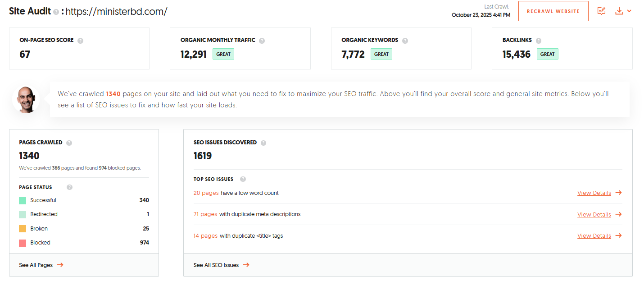Click the orange Broken status color swatch
The image size is (644, 286).
(x=23, y=229)
